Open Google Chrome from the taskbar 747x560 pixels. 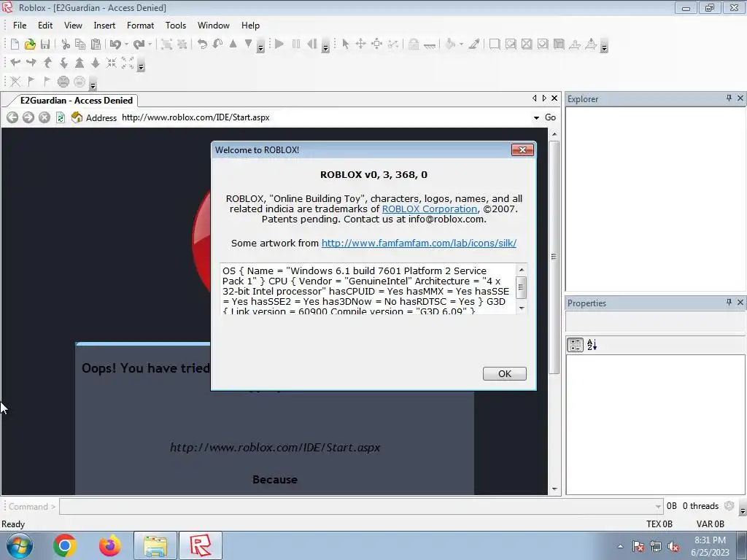click(x=65, y=545)
